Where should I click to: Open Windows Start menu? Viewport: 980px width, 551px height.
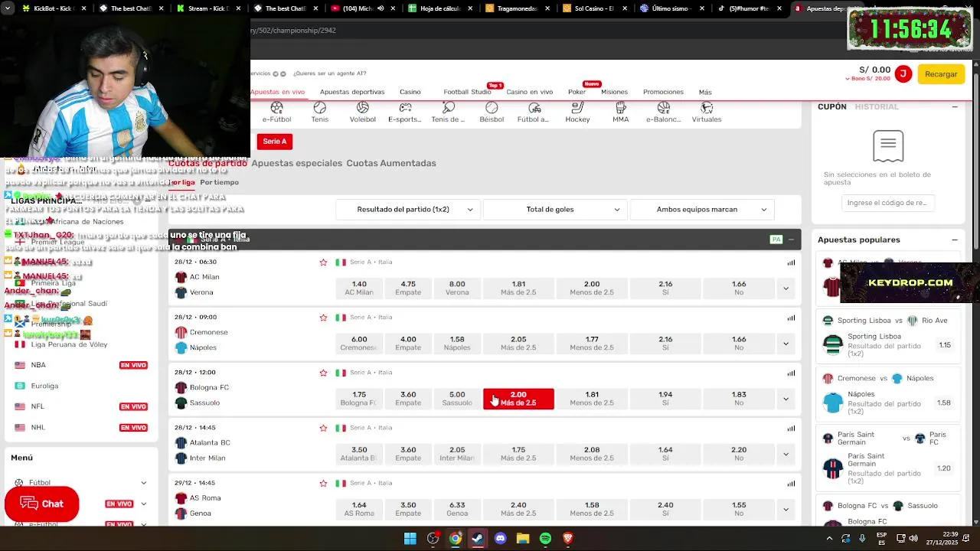[410, 539]
